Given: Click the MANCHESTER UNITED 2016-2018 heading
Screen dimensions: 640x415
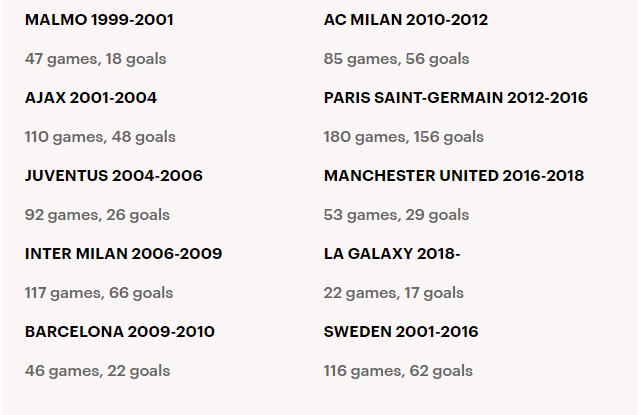Looking at the screenshot, I should point(454,176).
